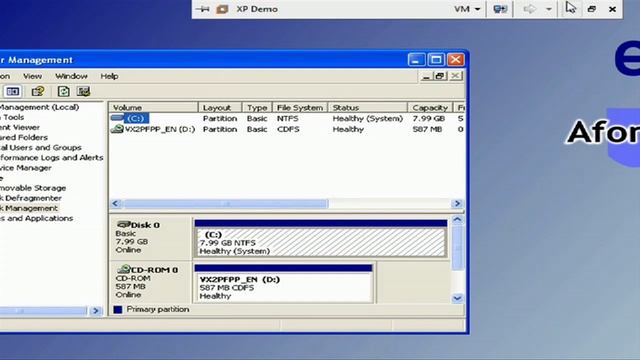Sort by Status column header
This screenshot has width=640, height=360.
coord(368,108)
